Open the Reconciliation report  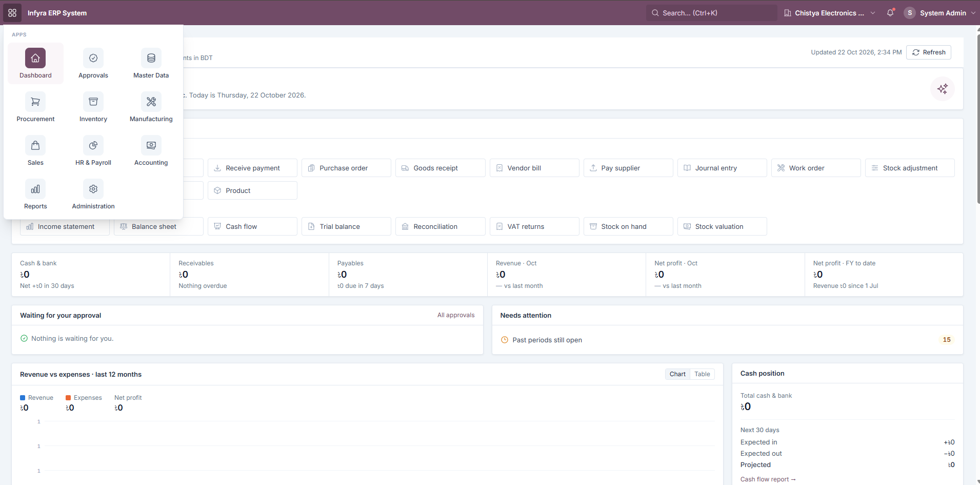441,226
